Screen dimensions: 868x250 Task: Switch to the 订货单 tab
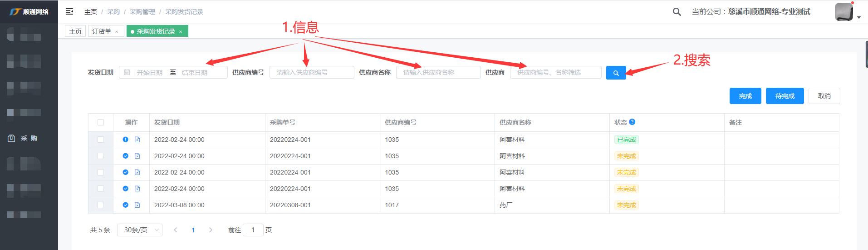(x=102, y=31)
